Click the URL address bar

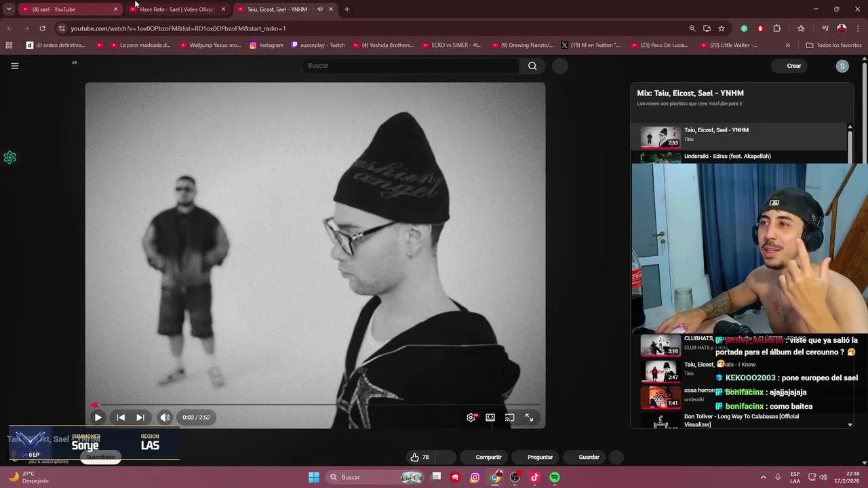(373, 28)
